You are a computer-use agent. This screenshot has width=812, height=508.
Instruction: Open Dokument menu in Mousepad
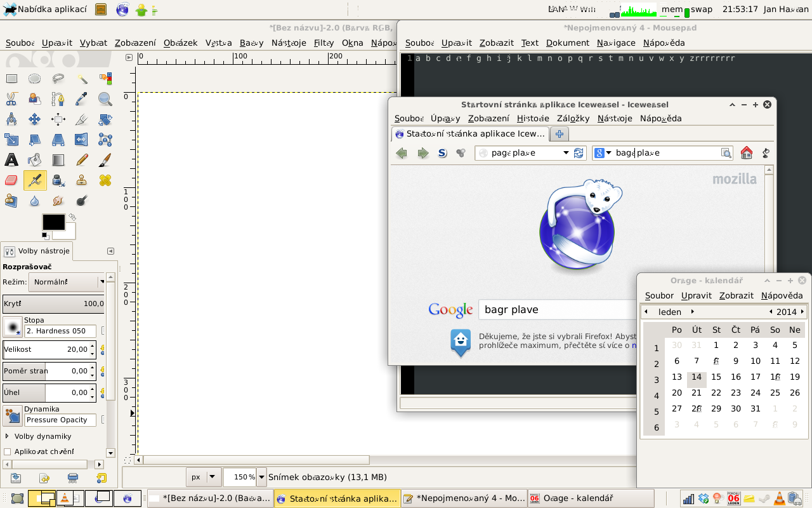(x=568, y=43)
